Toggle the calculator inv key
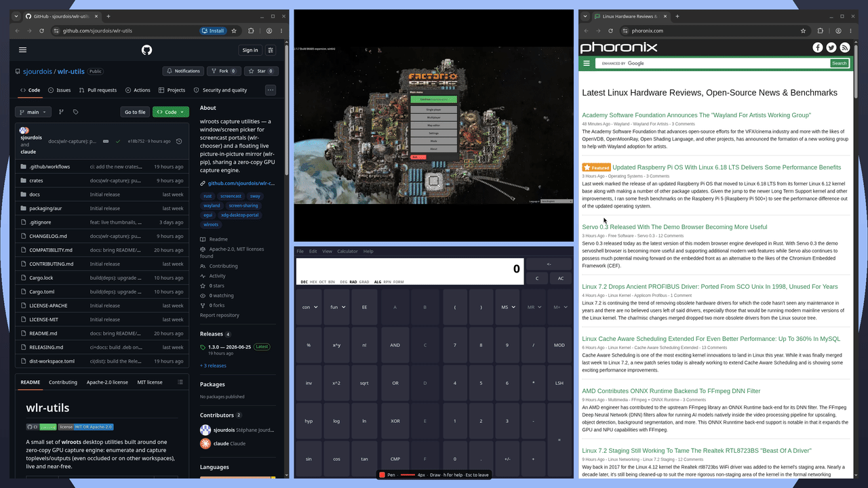 pos(309,383)
